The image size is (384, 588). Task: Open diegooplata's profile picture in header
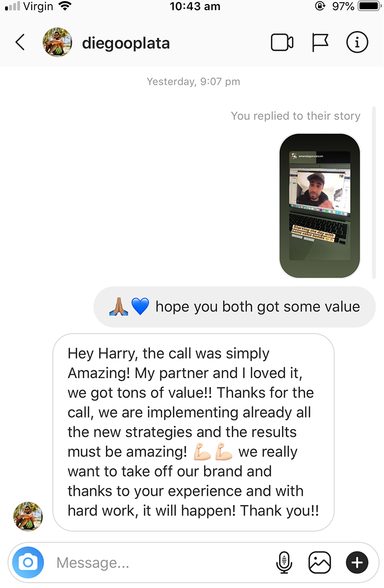pos(57,42)
